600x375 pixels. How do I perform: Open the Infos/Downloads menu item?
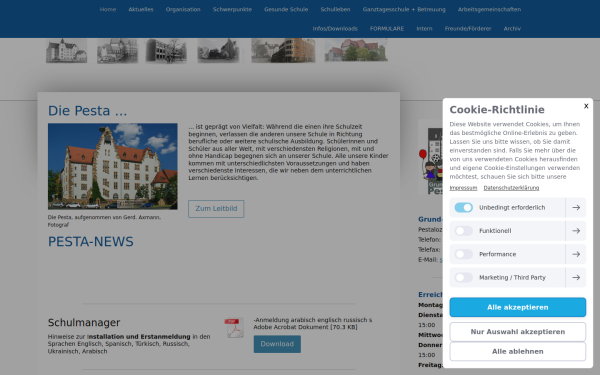click(335, 29)
